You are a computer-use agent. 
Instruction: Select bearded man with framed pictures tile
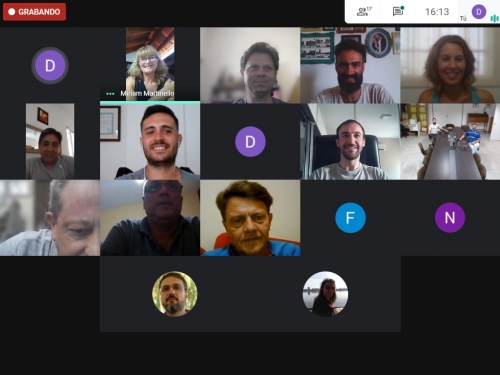[350, 65]
